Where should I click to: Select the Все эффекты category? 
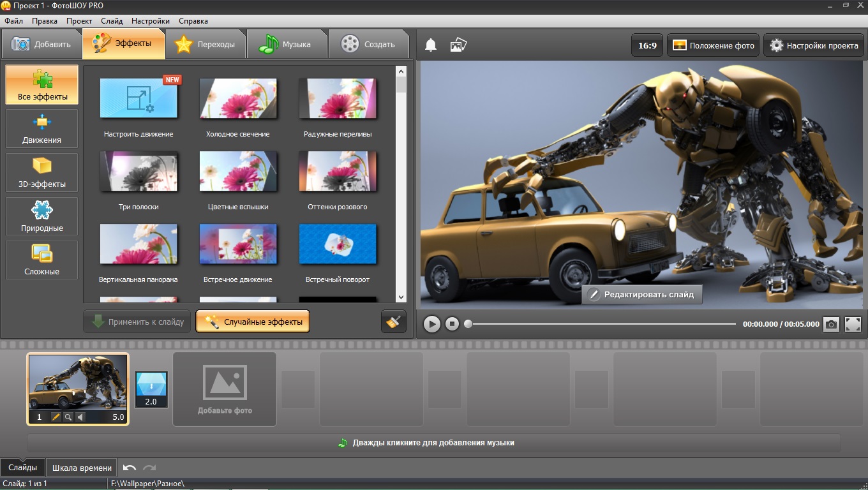tap(42, 85)
